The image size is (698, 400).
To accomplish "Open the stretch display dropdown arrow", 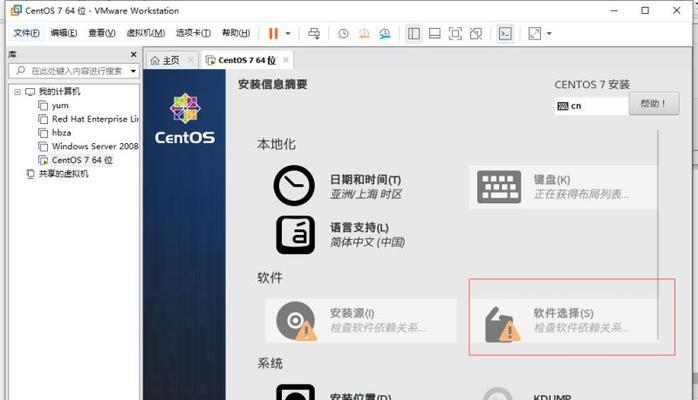I will pyautogui.click(x=549, y=33).
